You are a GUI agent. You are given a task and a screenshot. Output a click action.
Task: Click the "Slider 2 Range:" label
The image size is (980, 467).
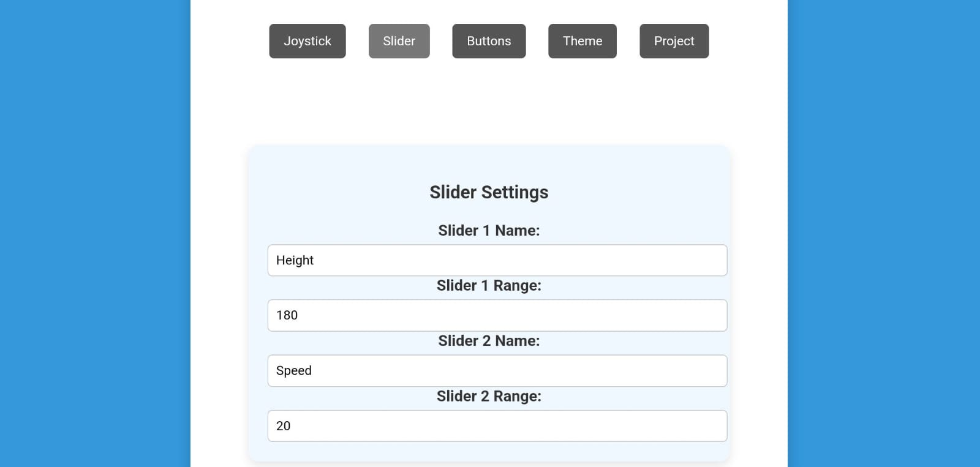[x=489, y=397]
